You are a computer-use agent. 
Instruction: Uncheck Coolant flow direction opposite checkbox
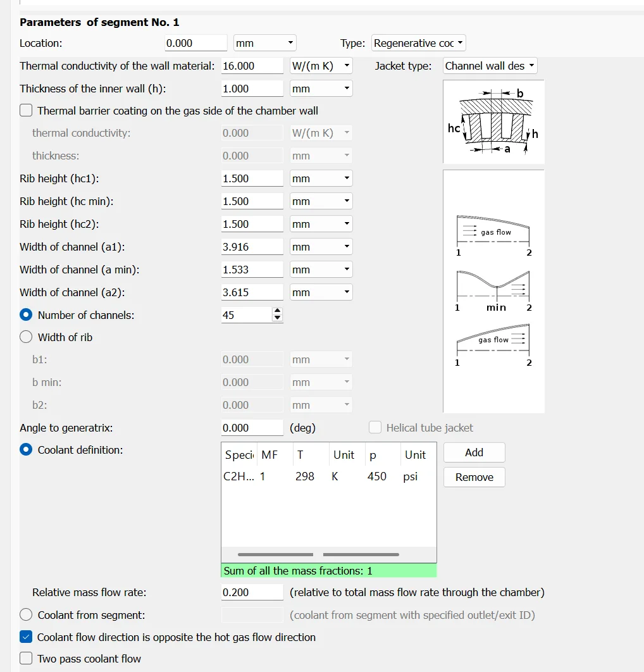[27, 637]
